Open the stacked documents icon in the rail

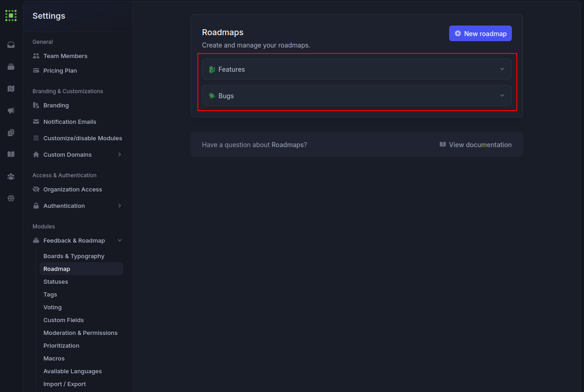pyautogui.click(x=11, y=132)
